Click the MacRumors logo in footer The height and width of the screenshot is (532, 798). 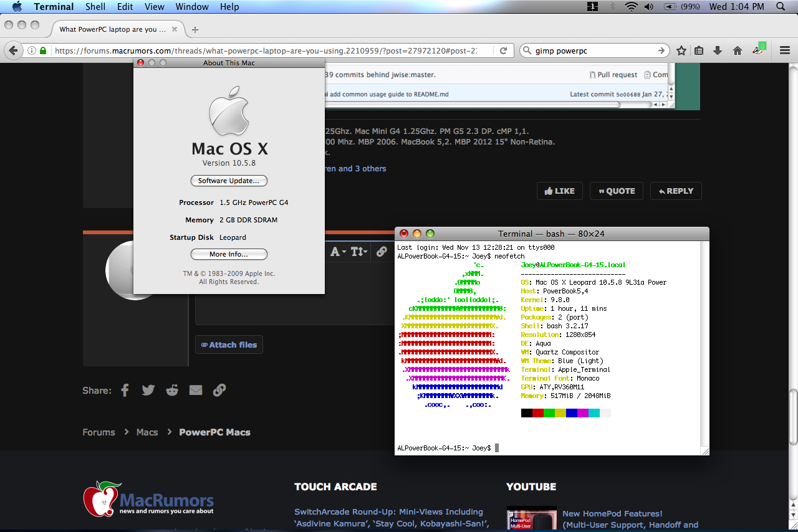pyautogui.click(x=148, y=499)
